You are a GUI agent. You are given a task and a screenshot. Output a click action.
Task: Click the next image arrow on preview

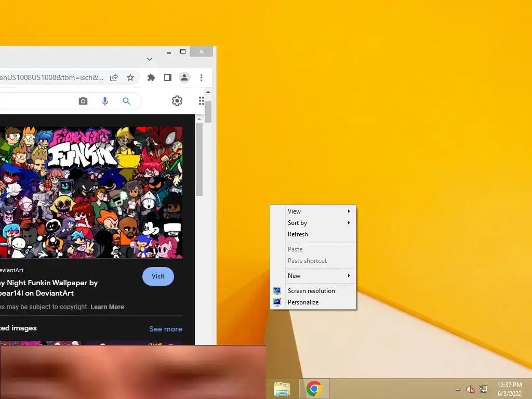(x=169, y=140)
